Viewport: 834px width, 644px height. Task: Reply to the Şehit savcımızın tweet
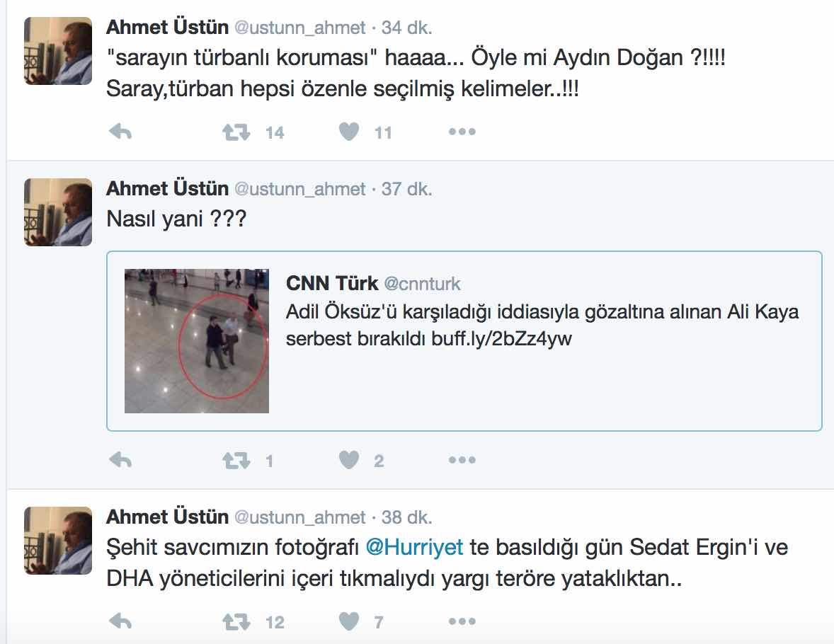click(120, 621)
